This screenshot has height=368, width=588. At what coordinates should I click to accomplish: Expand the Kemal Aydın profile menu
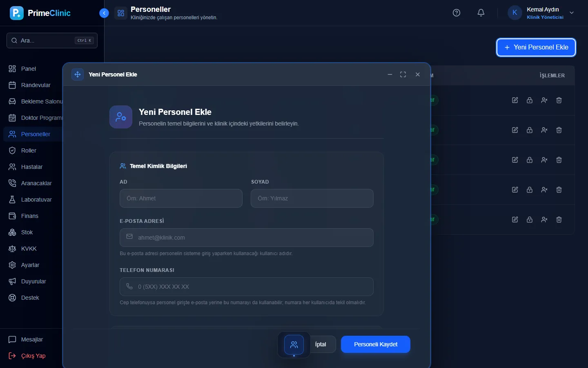(541, 13)
